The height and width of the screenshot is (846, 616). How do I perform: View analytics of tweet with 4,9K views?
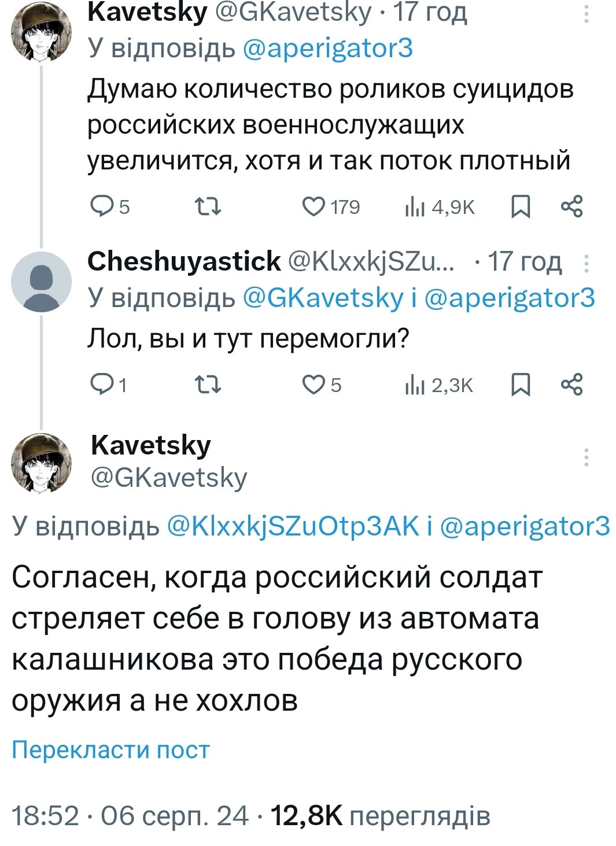click(x=415, y=206)
